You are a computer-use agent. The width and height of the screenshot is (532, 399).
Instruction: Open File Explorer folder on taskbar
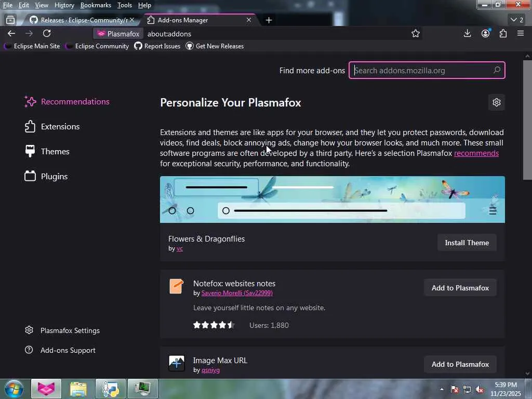[x=78, y=389]
